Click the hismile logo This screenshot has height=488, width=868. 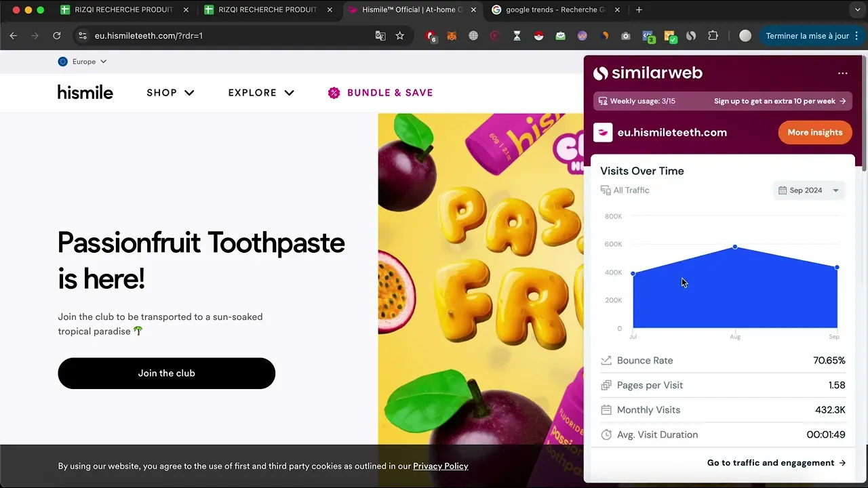coord(85,92)
